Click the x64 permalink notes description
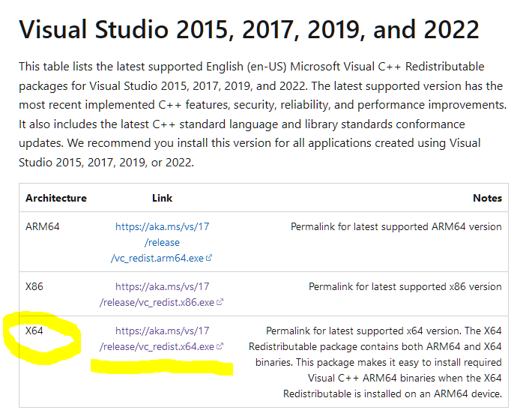This screenshot has width=532, height=413. point(375,362)
